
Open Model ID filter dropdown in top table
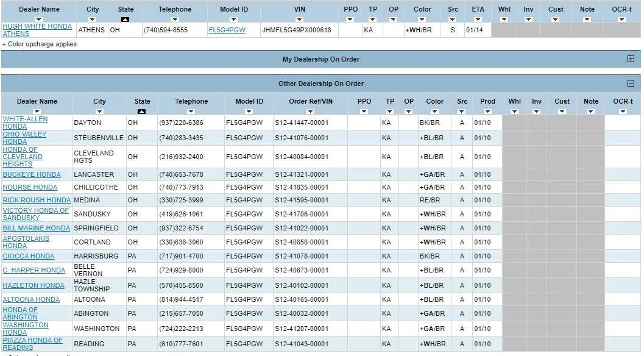point(233,20)
